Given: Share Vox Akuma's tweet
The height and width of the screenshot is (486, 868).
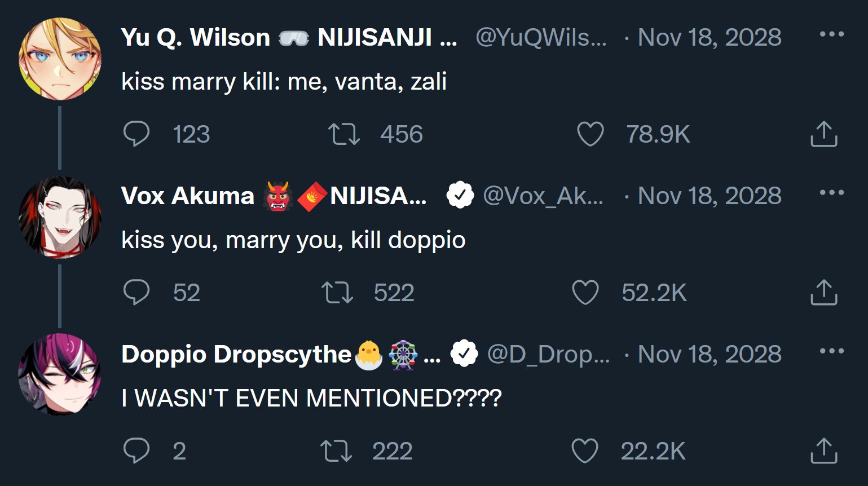Looking at the screenshot, I should pyautogui.click(x=823, y=293).
